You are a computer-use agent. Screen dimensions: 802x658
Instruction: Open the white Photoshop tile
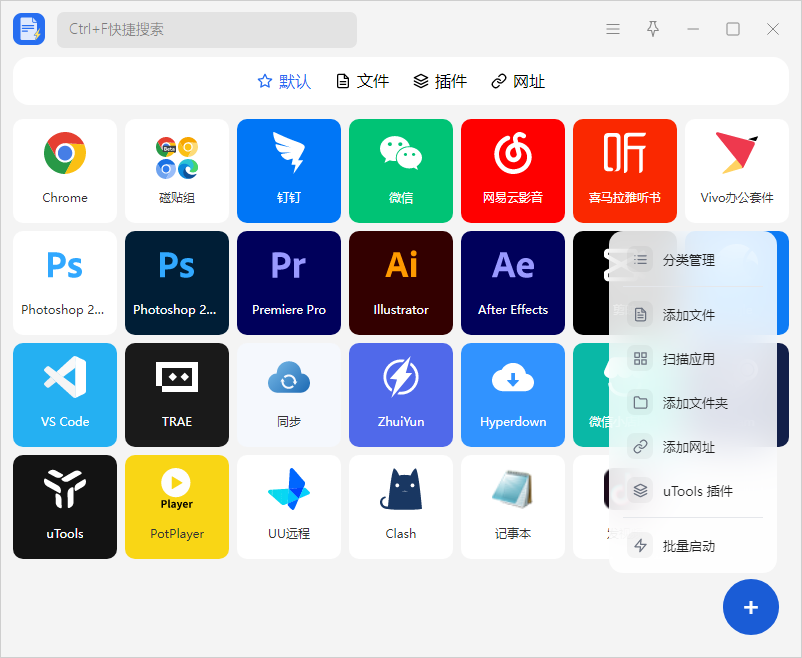pos(65,283)
